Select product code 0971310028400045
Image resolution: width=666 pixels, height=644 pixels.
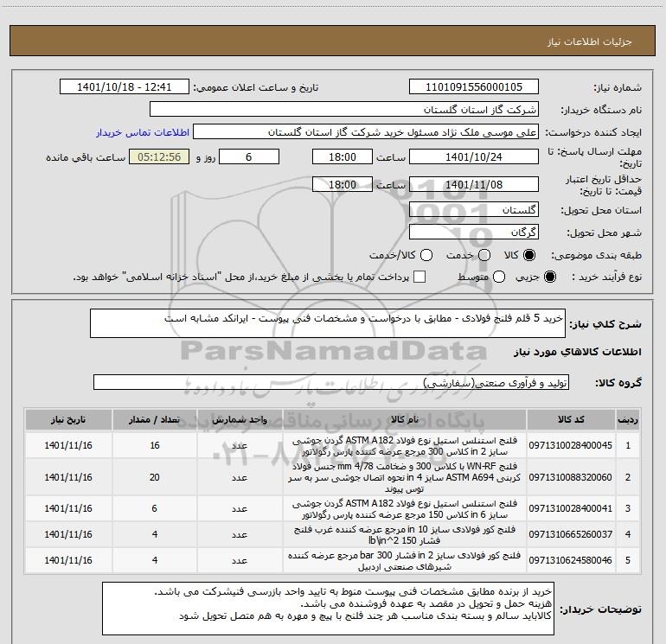click(571, 445)
